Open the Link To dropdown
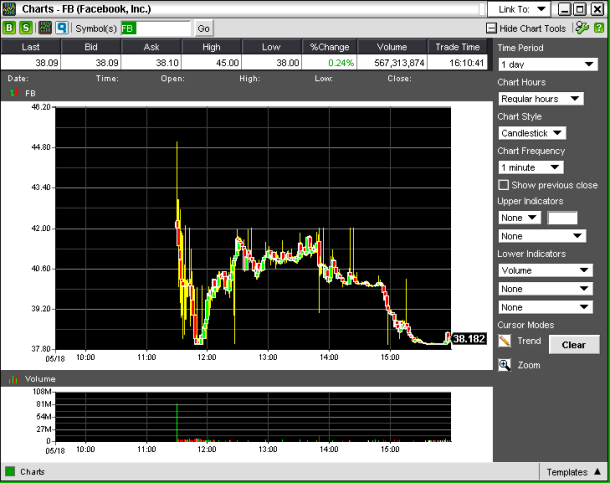This screenshot has width=610, height=483. tap(519, 9)
